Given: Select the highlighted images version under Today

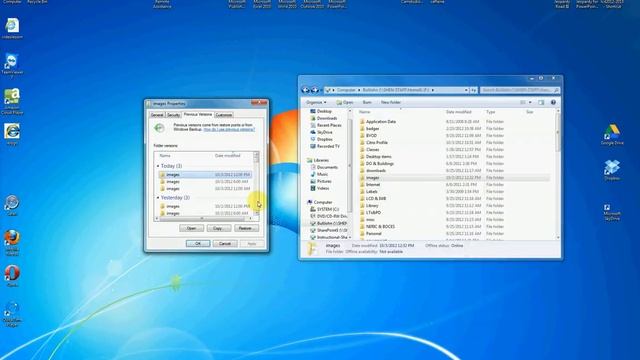Looking at the screenshot, I should (x=205, y=175).
